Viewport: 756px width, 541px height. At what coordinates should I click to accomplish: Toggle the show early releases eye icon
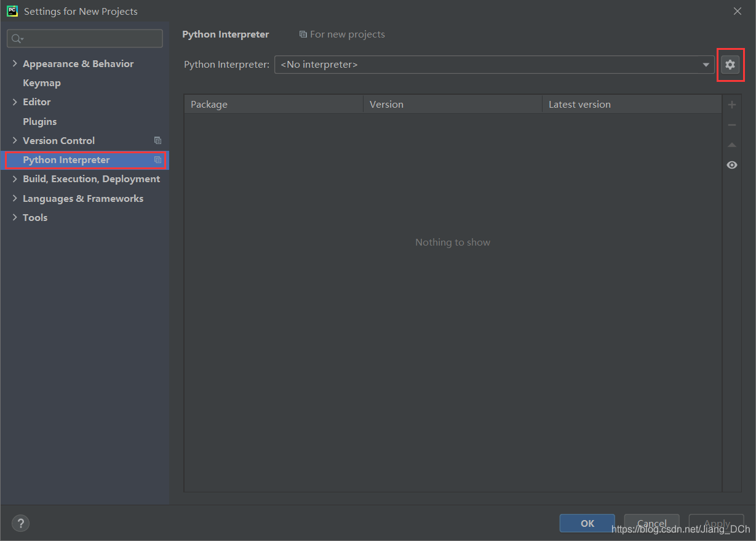click(732, 165)
